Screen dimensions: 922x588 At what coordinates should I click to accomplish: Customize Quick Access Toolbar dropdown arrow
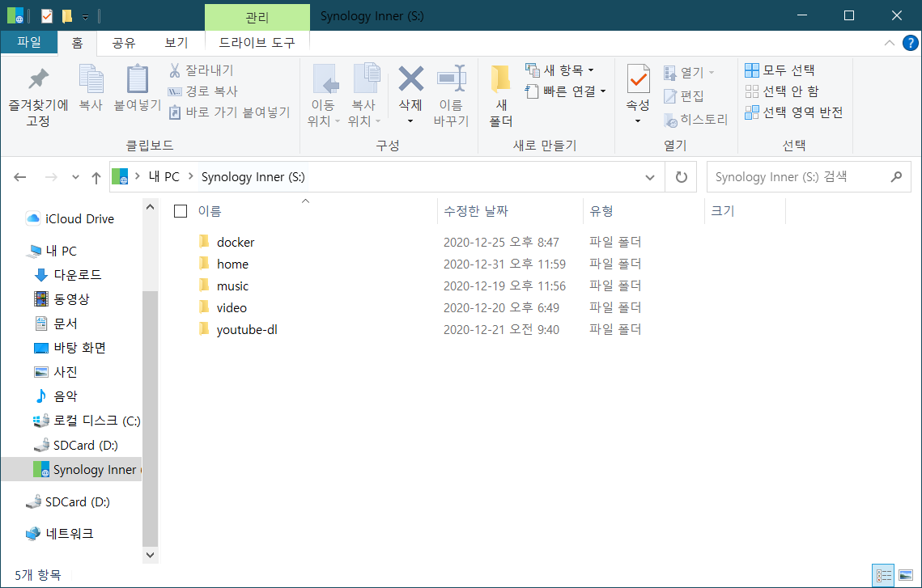[x=86, y=17]
